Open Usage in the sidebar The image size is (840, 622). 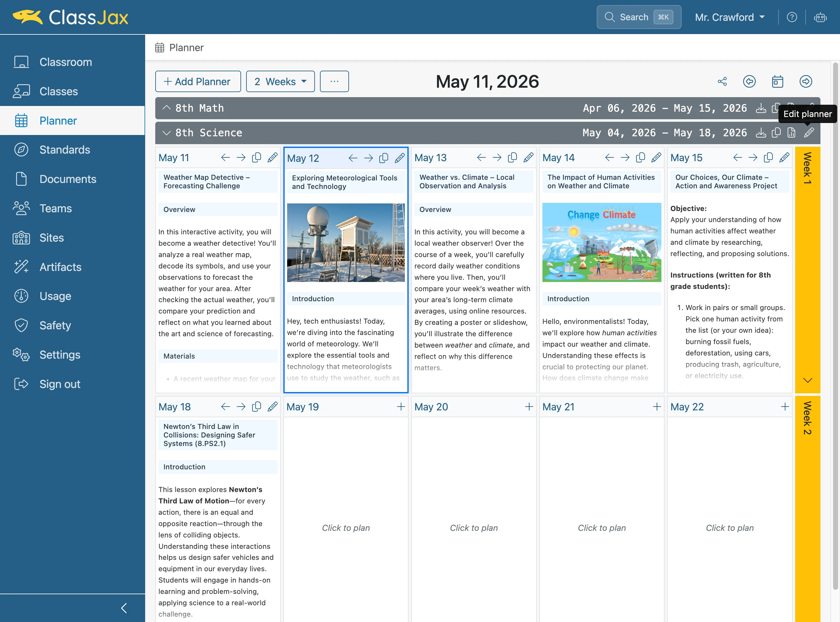(x=72, y=296)
